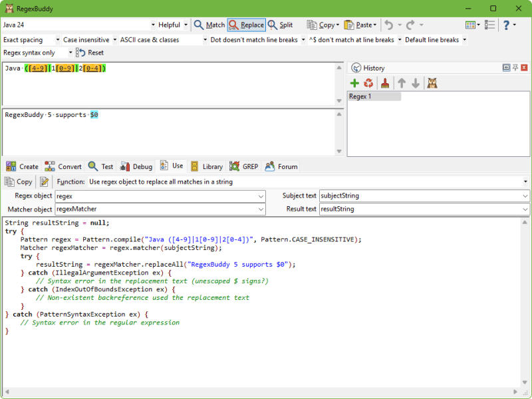Viewport: 532px width, 399px height.
Task: Click the owl icon in History toolbar
Action: (x=432, y=83)
